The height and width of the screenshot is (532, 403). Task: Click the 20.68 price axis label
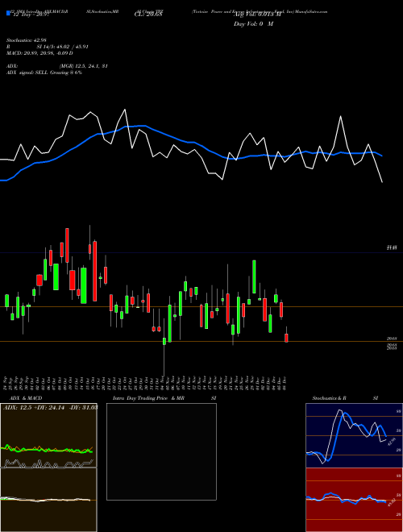392,339
